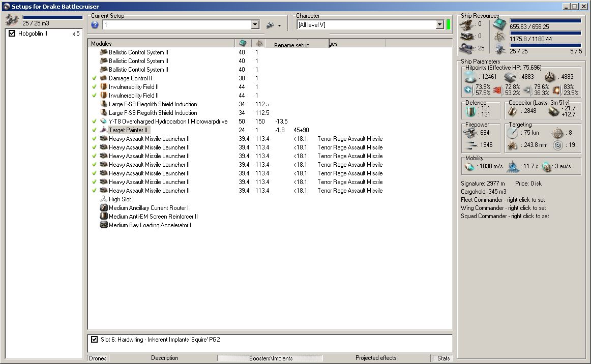
Task: Toggle the Y-T8 Microwarpdrive active checkmark
Action: point(94,122)
